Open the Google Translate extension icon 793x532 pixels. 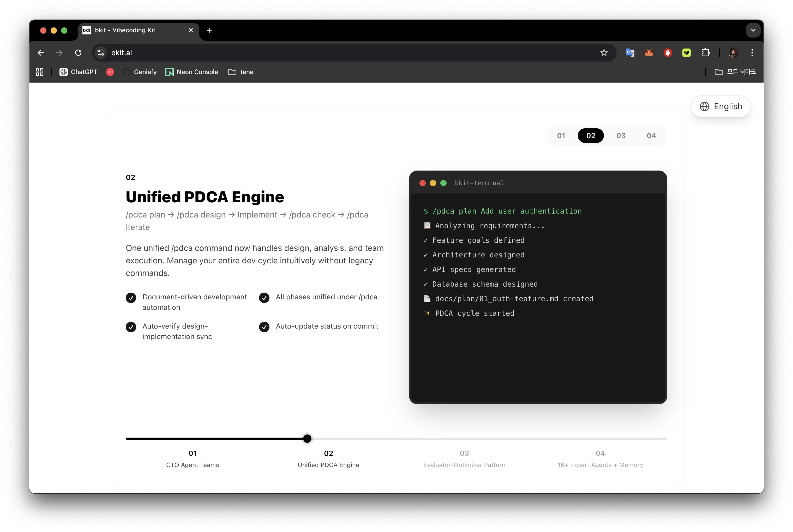[x=630, y=53]
